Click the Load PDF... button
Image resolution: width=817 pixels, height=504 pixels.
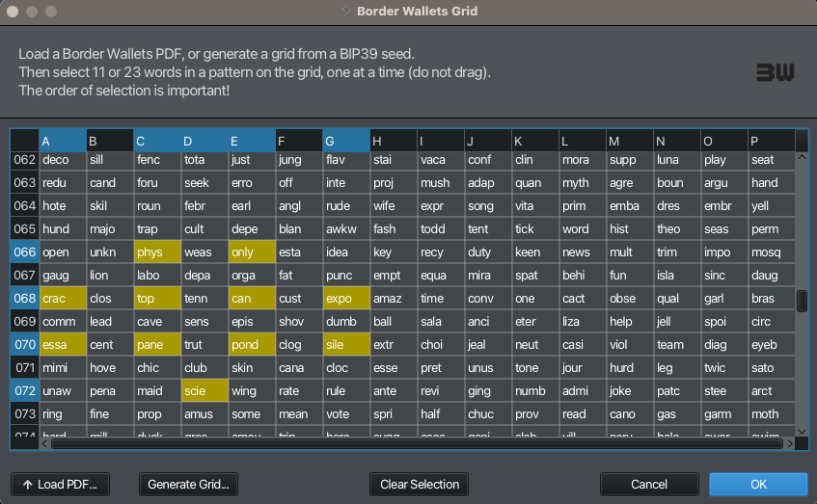(x=61, y=484)
